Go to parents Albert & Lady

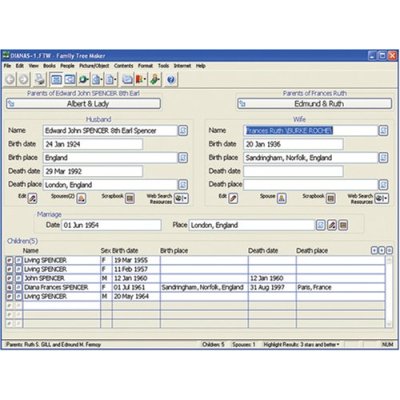point(83,104)
